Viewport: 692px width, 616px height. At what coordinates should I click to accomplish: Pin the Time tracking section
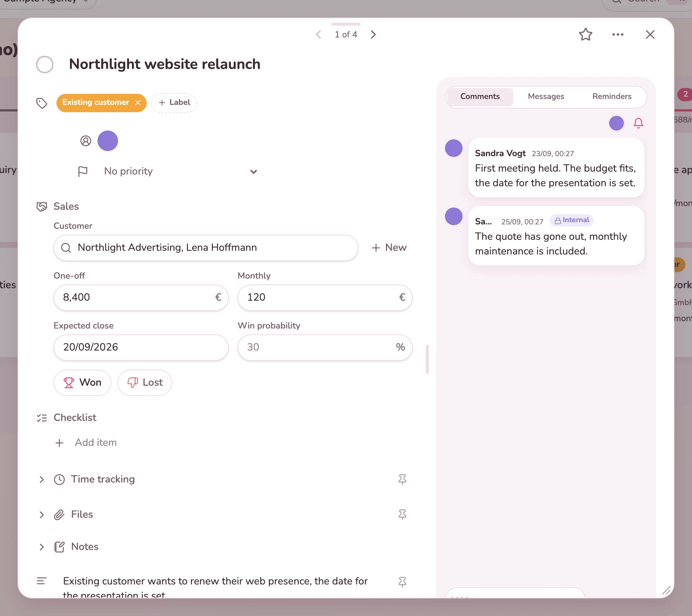[x=402, y=480]
